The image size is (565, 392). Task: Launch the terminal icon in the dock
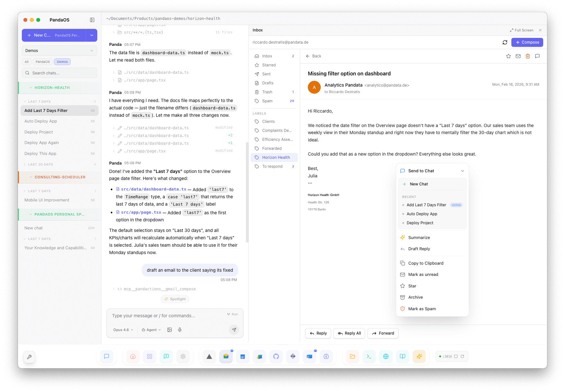[369, 356]
